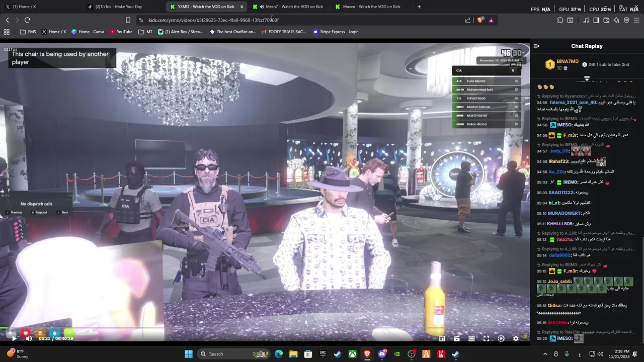Toggle theater mode on player
Screen dimensions: 644x362
point(471,338)
